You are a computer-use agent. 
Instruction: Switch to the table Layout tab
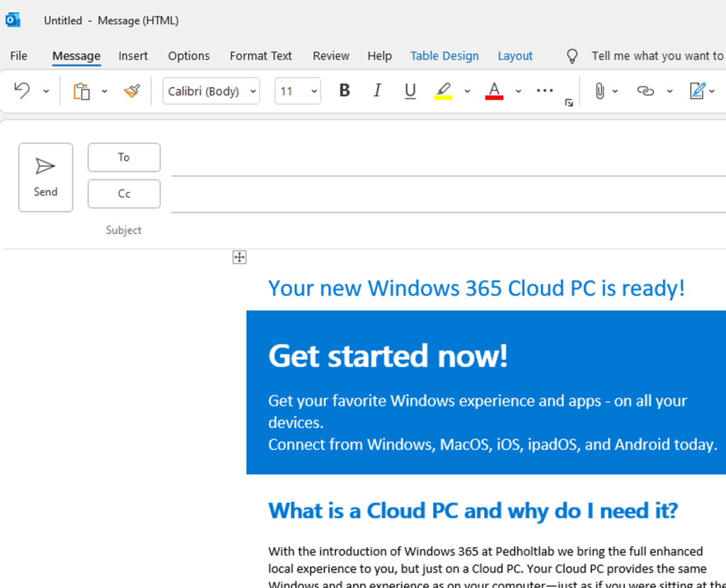tap(515, 56)
